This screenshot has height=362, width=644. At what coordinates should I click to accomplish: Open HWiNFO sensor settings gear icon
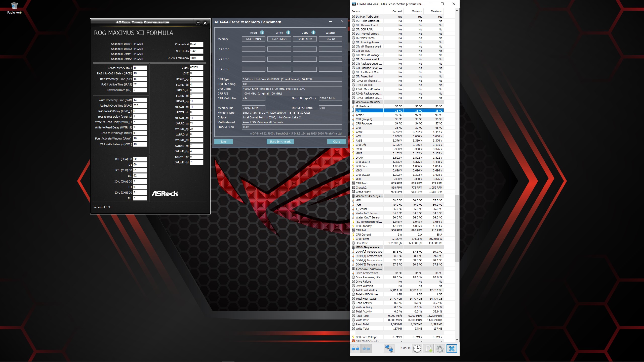pos(440,349)
